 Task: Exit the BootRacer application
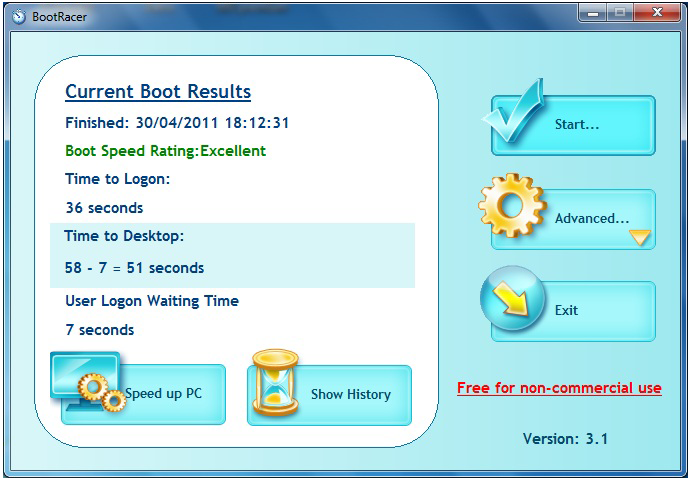click(x=573, y=311)
